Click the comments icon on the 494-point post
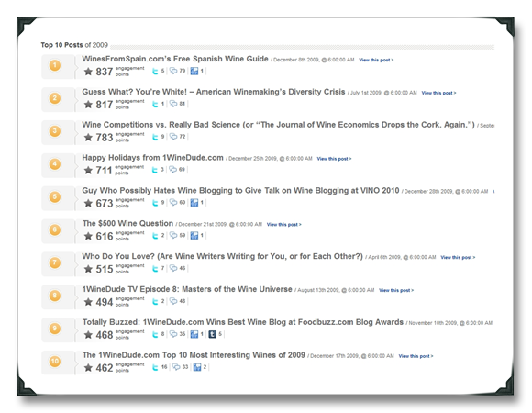The height and width of the screenshot is (413, 532). [173, 301]
